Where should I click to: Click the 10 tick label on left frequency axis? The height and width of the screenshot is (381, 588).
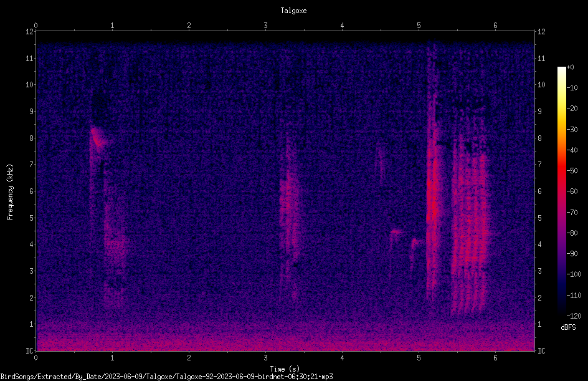click(30, 85)
